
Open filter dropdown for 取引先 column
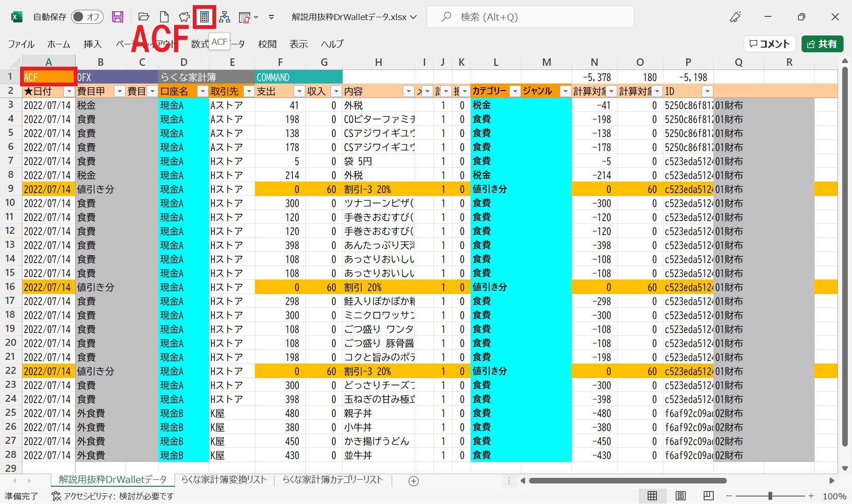point(249,91)
